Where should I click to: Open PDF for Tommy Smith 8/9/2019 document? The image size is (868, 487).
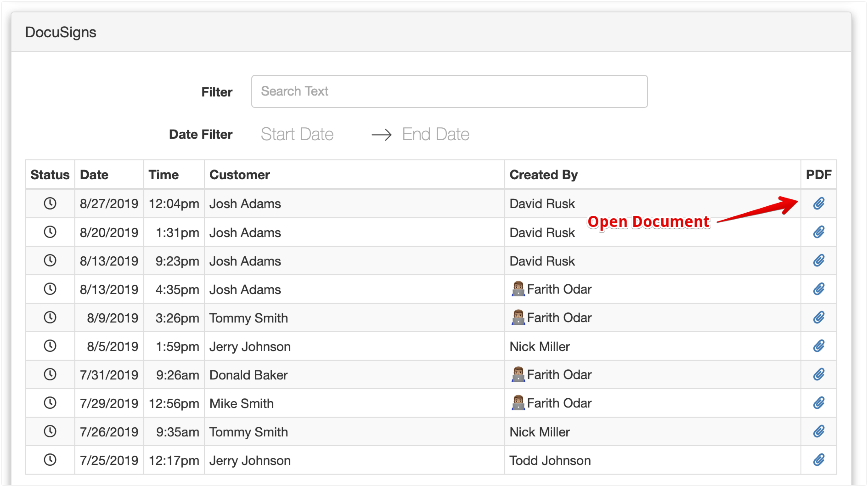818,317
